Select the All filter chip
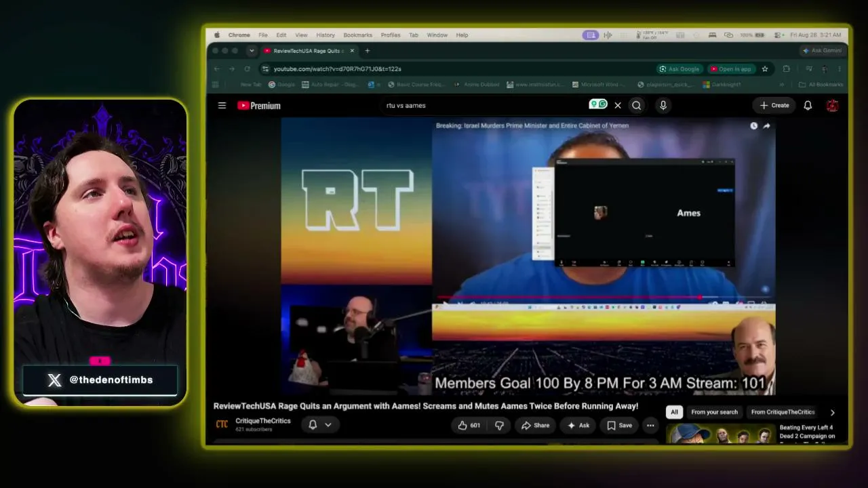 click(674, 412)
